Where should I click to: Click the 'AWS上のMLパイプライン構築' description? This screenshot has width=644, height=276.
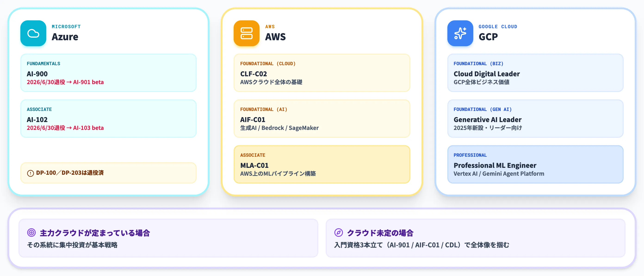click(278, 173)
